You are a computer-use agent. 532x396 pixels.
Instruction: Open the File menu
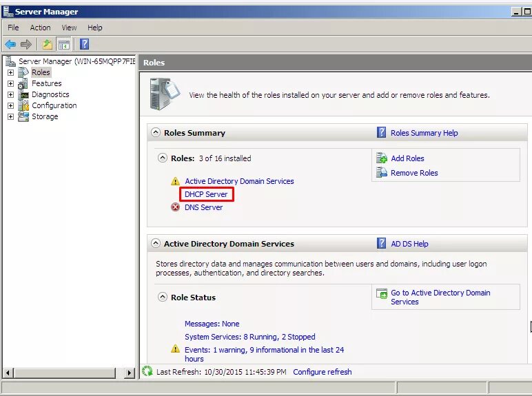(x=13, y=28)
